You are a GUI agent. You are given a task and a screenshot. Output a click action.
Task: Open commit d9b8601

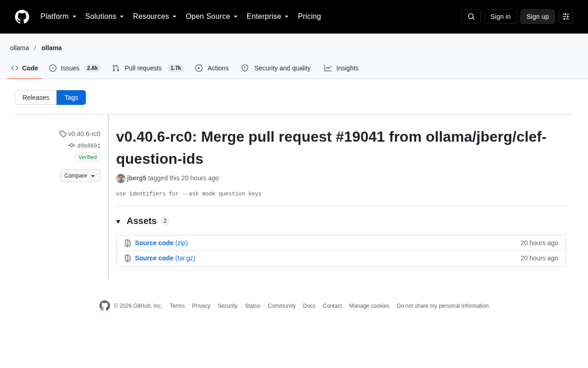(89, 146)
